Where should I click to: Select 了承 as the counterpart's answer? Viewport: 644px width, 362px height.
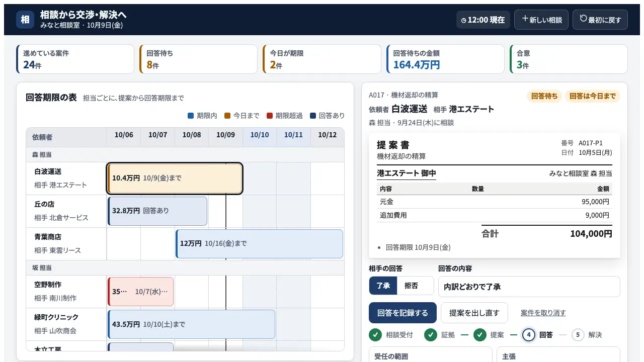383,286
